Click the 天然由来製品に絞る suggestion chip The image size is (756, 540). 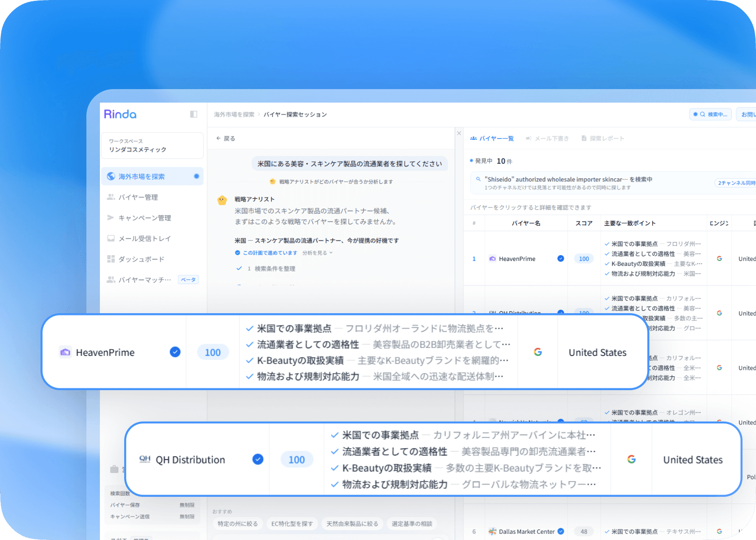click(352, 524)
